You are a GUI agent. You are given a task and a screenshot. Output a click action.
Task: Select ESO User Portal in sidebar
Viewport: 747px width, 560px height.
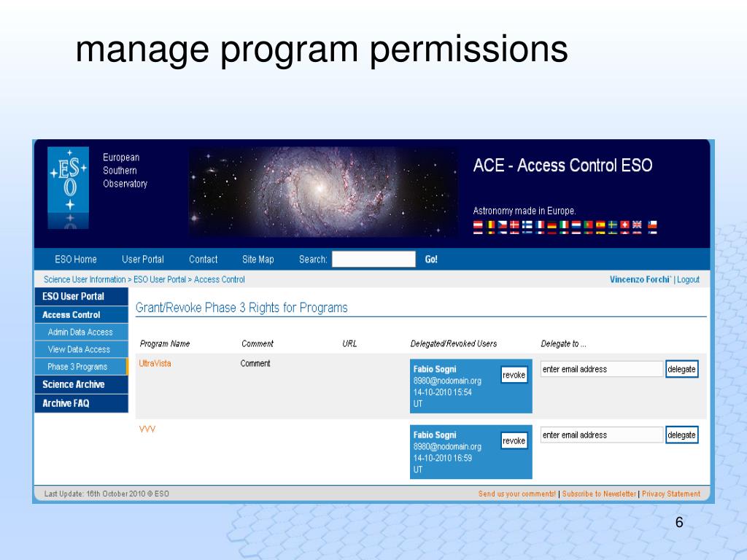coord(82,296)
